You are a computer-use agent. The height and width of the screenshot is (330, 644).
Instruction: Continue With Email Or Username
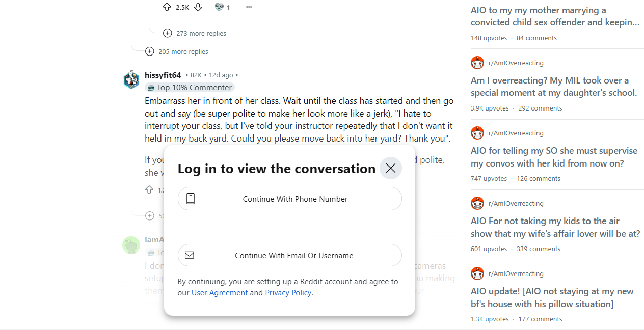click(x=289, y=255)
